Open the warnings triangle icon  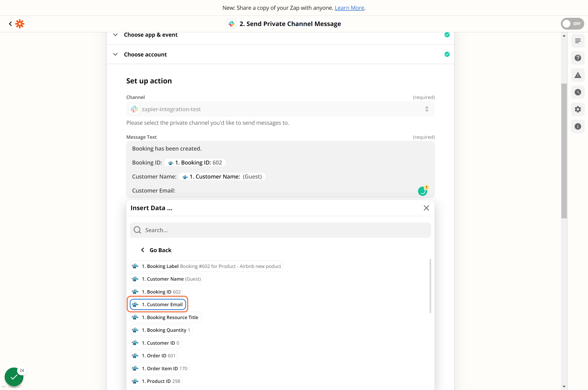[578, 75]
